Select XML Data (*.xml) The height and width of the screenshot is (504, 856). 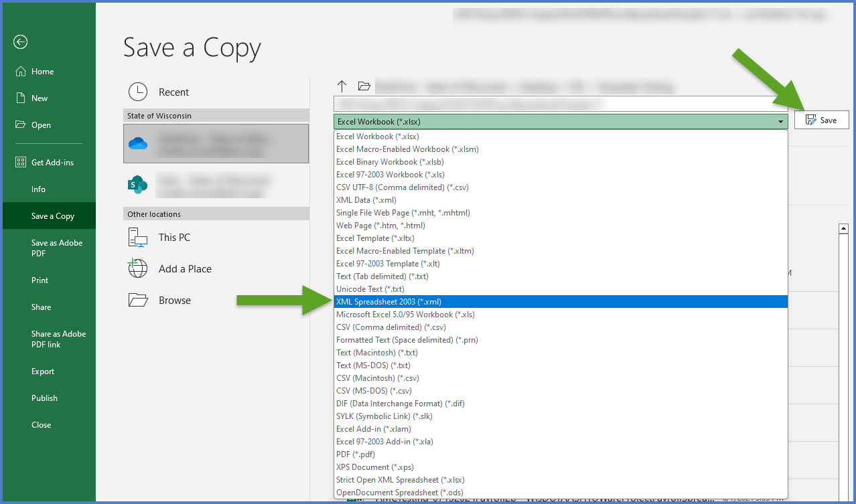(561, 200)
